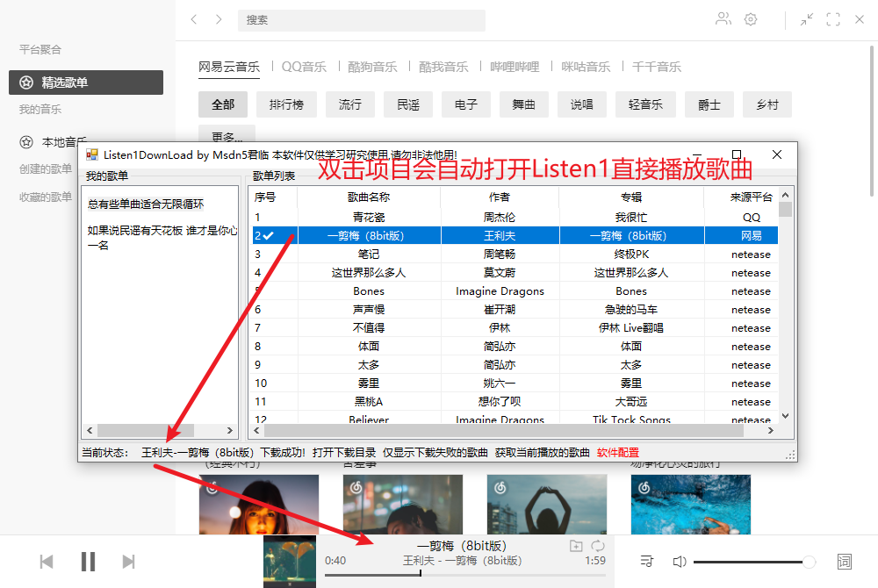This screenshot has width=878, height=588.
Task: Select playlist 如果说民谣有天花板
Action: click(x=162, y=238)
